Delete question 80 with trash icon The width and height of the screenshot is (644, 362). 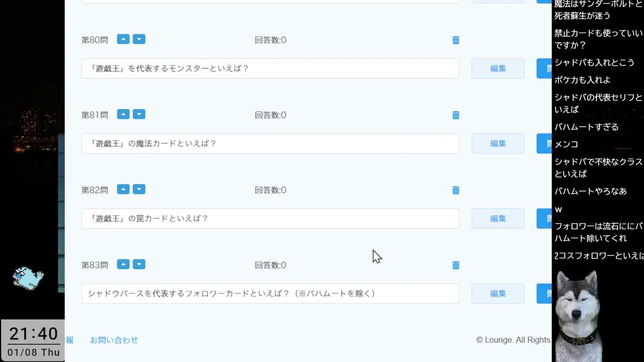[456, 40]
